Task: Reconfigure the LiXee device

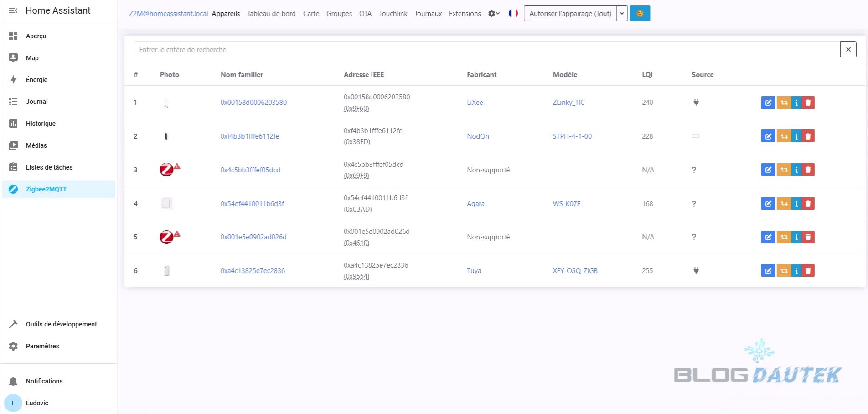Action: (784, 103)
